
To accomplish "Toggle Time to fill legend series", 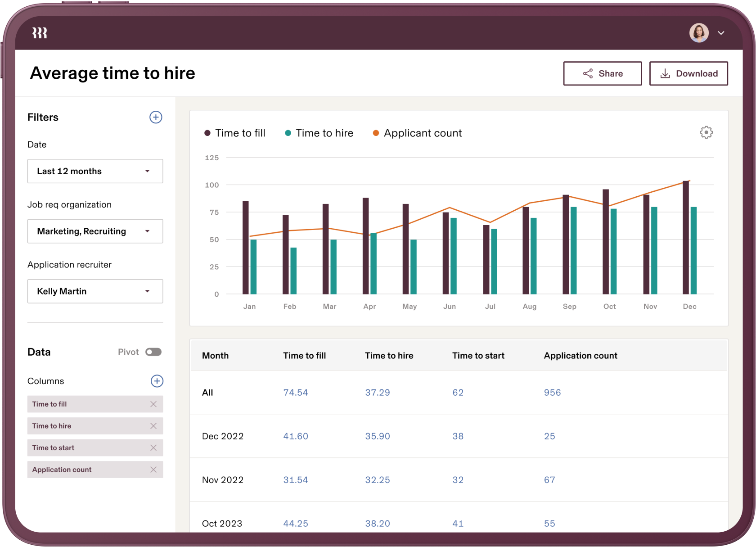I will (235, 133).
